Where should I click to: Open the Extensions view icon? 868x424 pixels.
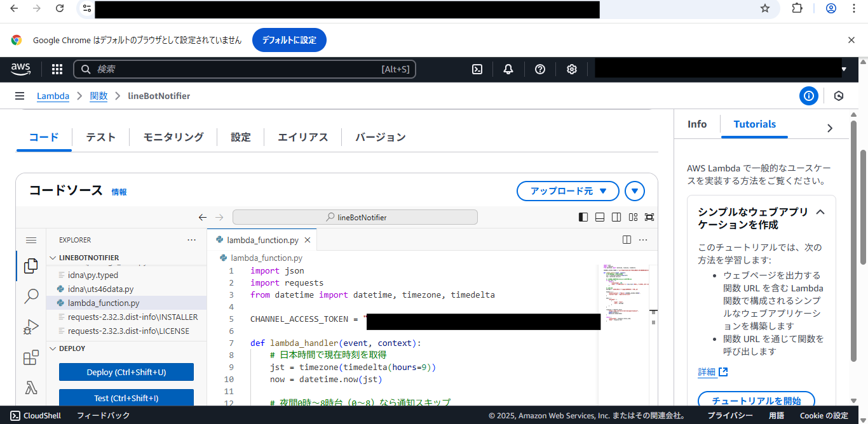[31, 358]
